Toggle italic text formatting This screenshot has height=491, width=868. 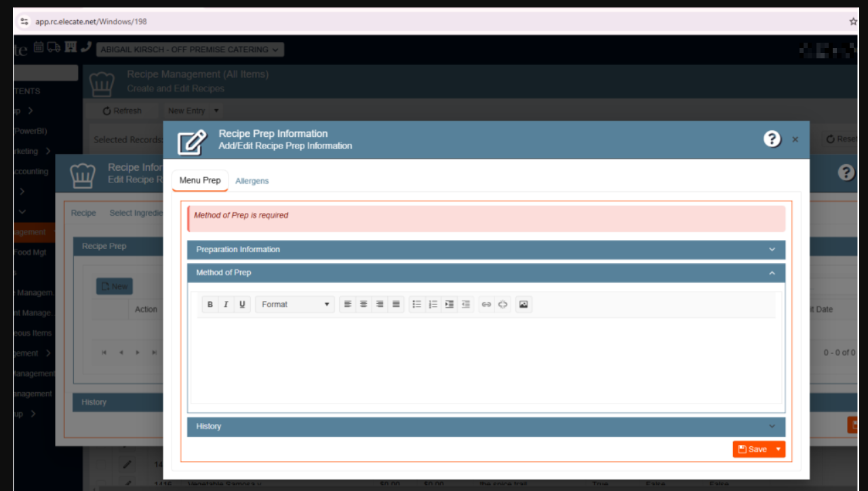pos(226,305)
